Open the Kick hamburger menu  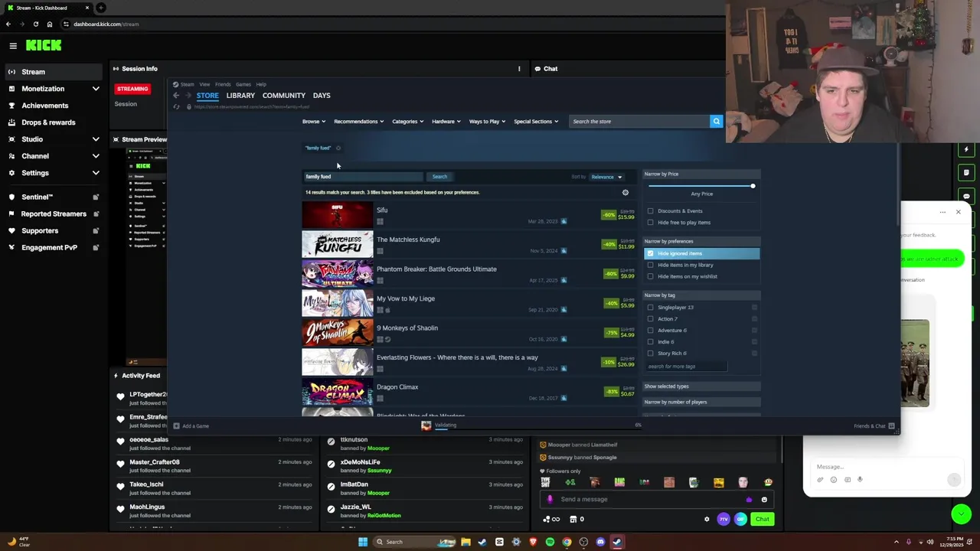pyautogui.click(x=13, y=46)
